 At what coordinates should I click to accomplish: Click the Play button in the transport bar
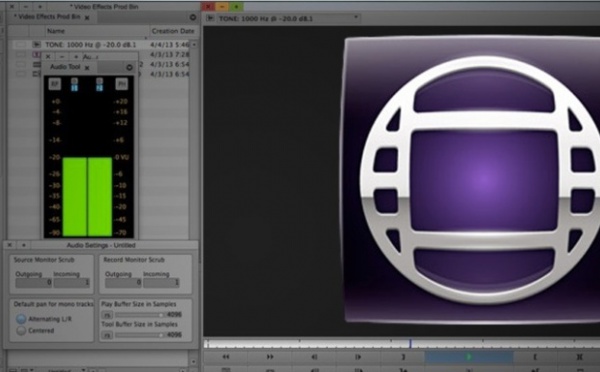(x=469, y=357)
